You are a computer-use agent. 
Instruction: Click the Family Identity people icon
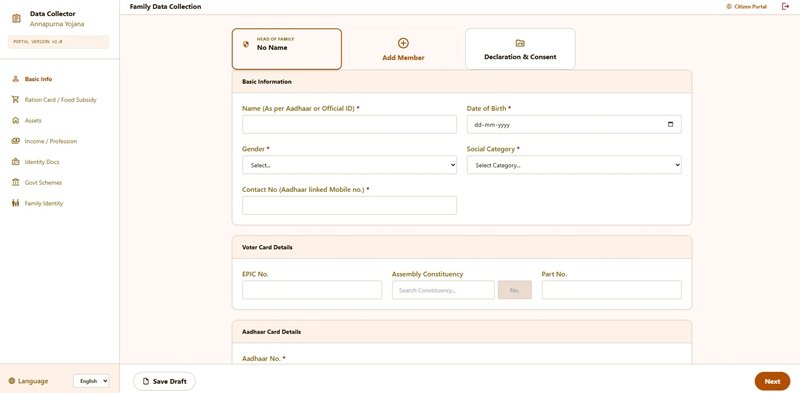point(15,203)
